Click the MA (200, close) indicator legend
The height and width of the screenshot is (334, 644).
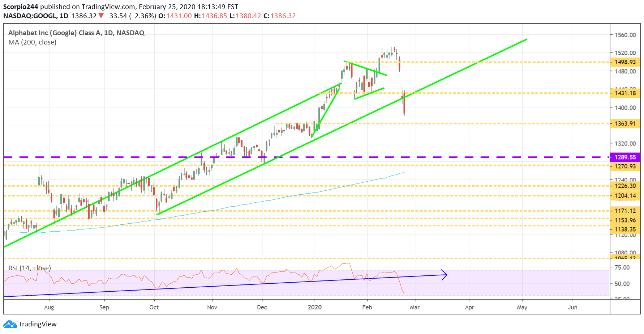pos(33,42)
